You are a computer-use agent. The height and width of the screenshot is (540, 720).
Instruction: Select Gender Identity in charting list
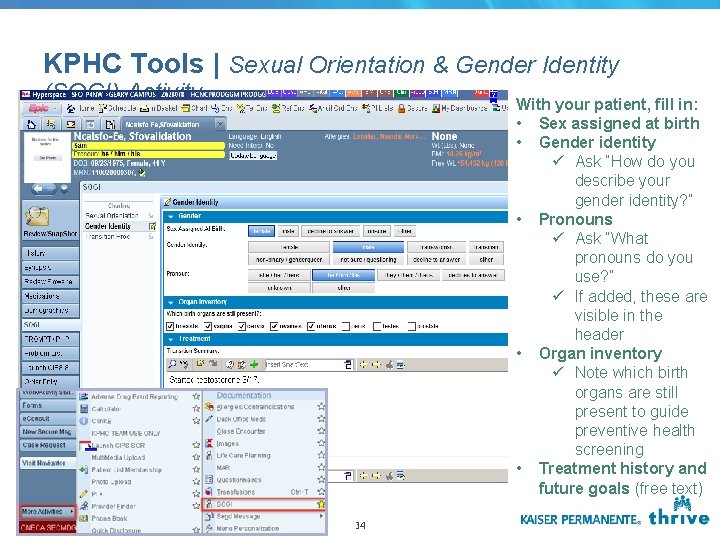(x=108, y=226)
